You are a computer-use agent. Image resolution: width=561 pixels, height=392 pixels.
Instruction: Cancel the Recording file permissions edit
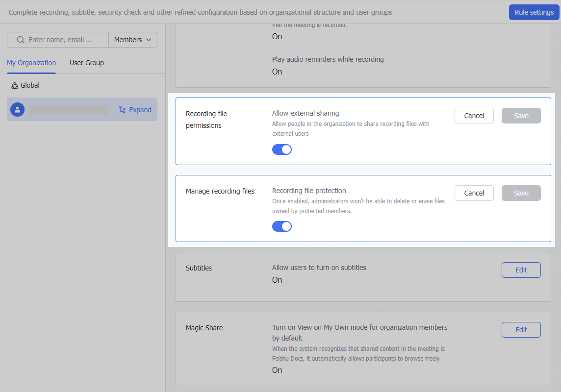(x=474, y=116)
